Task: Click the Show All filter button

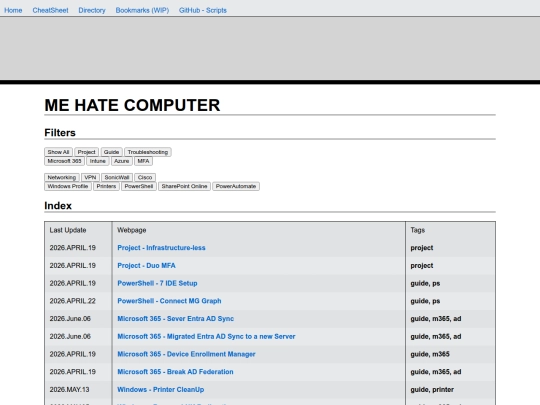Action: [58, 152]
